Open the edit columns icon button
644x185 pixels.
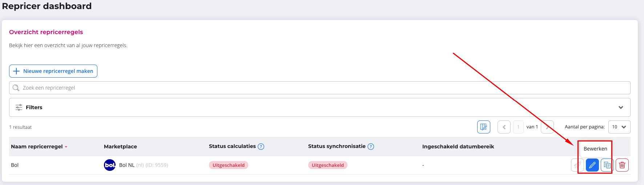point(483,127)
